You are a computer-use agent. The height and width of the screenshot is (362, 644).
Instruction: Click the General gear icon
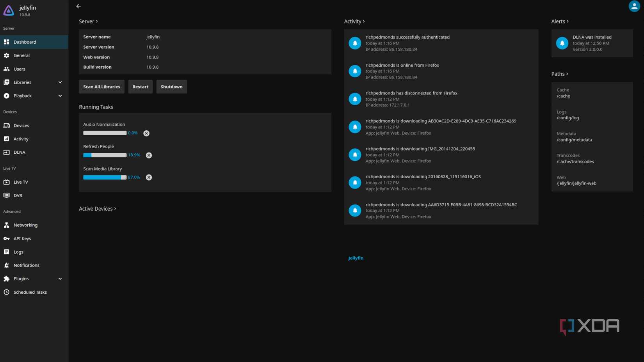pos(7,55)
